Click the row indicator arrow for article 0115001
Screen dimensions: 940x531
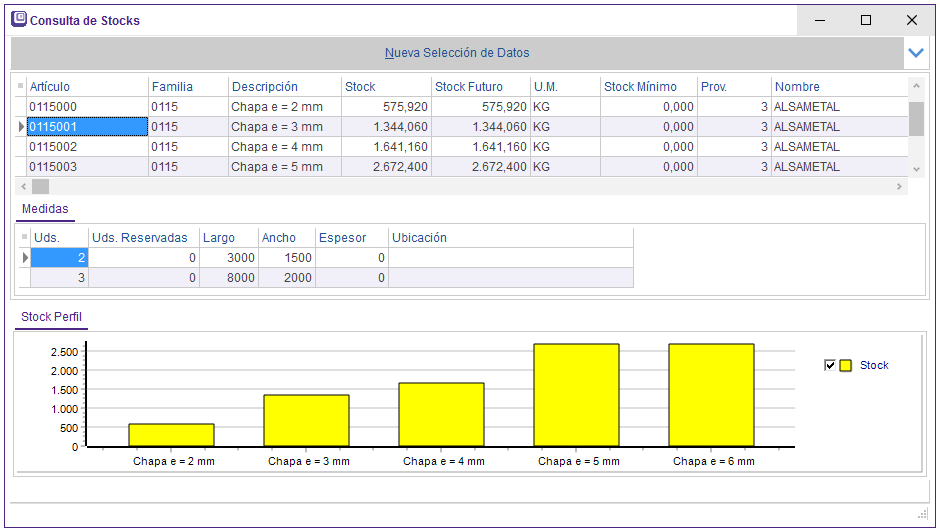point(21,127)
